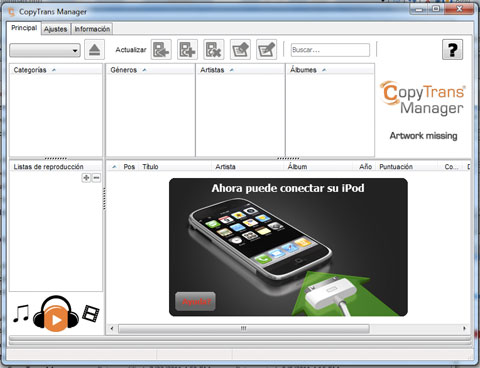The width and height of the screenshot is (480, 368).
Task: Click the edit artwork toolbar icon
Action: 240,50
